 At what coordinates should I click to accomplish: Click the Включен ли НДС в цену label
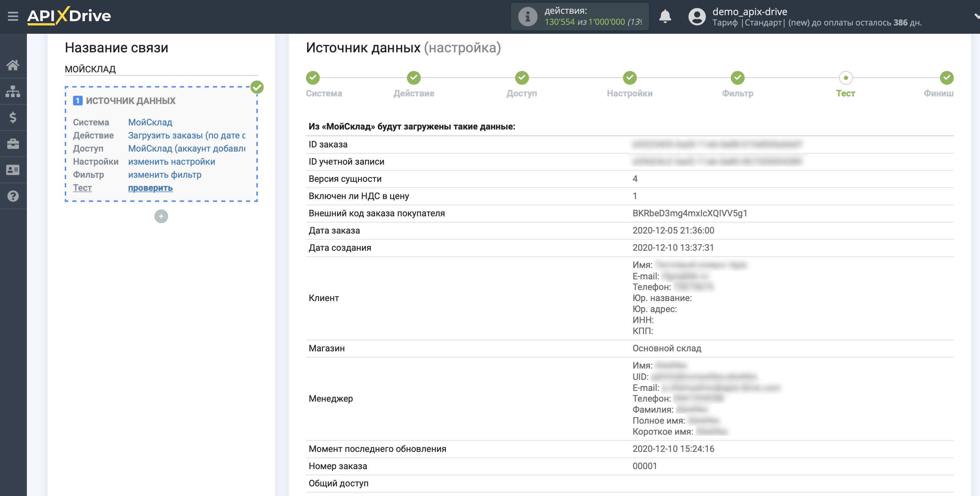point(358,196)
